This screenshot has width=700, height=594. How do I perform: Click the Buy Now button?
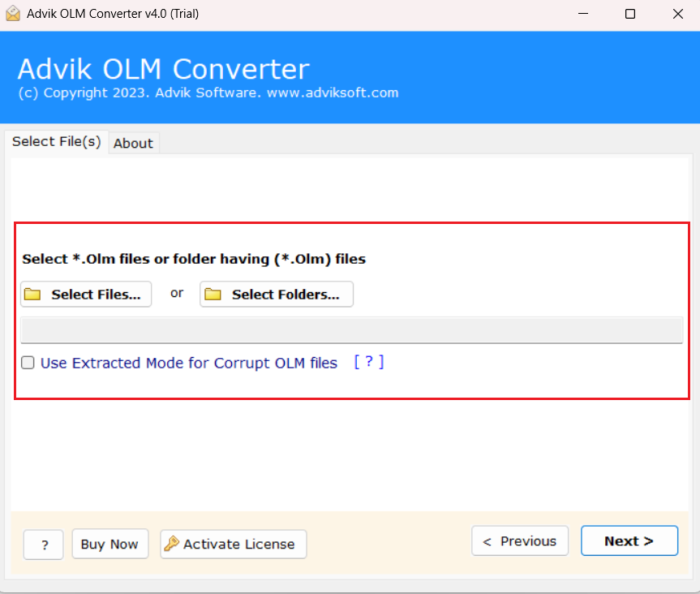(110, 544)
